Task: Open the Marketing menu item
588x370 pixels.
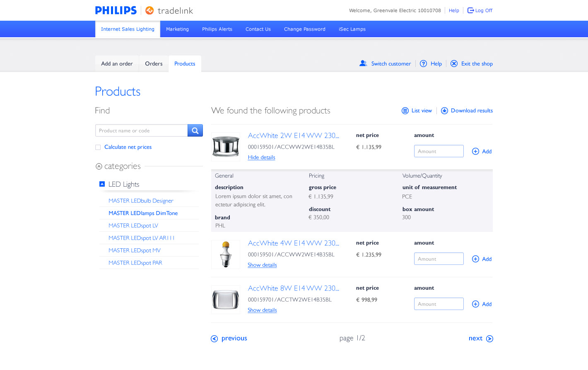Action: (x=177, y=29)
